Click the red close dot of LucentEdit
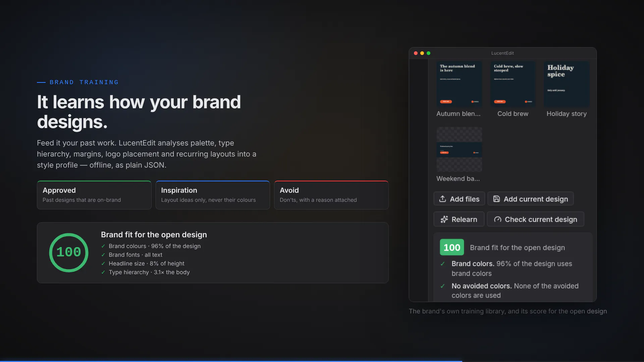The image size is (644, 362). (416, 53)
